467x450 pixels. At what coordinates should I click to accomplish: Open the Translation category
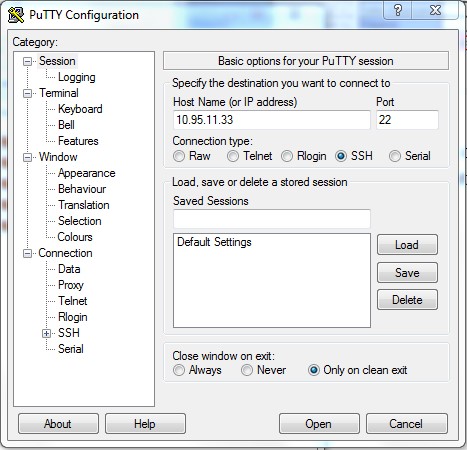pyautogui.click(x=84, y=205)
